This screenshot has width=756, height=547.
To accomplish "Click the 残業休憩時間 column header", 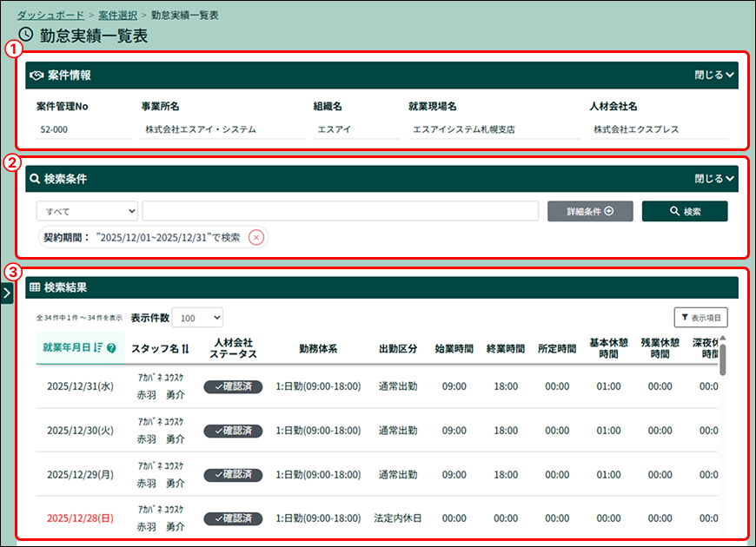I will click(x=660, y=348).
